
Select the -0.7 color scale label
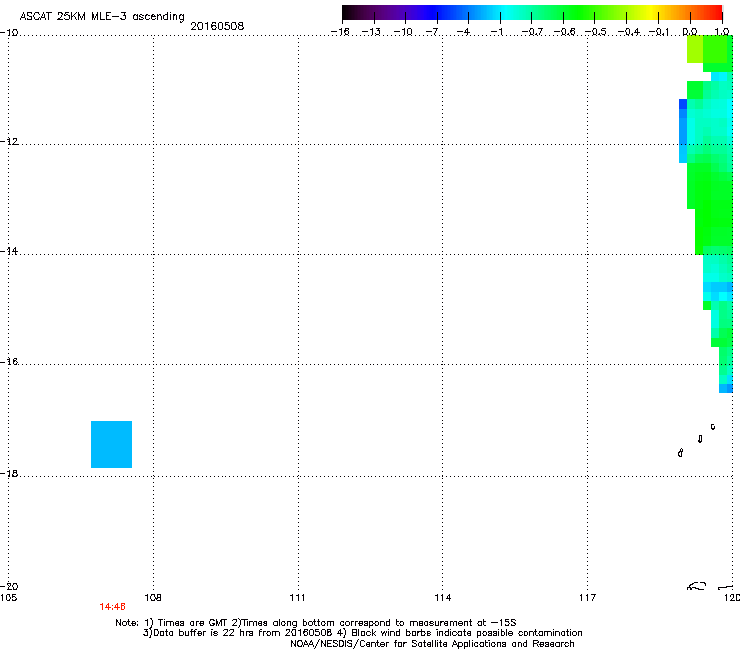pos(532,32)
